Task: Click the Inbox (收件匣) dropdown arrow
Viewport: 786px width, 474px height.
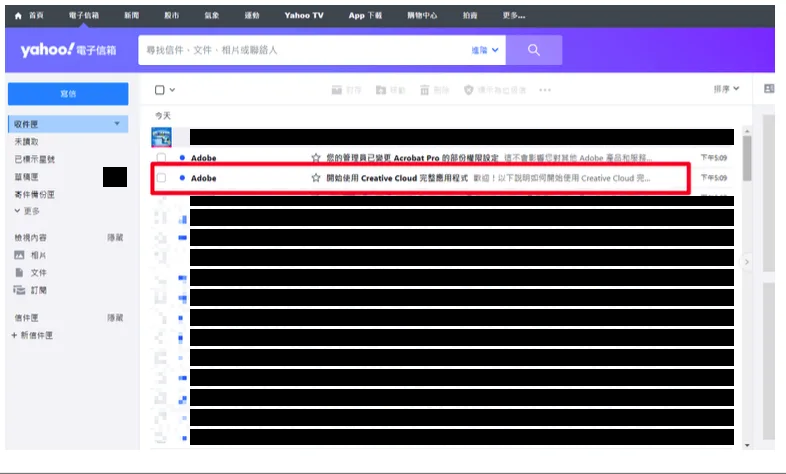Action: click(117, 124)
